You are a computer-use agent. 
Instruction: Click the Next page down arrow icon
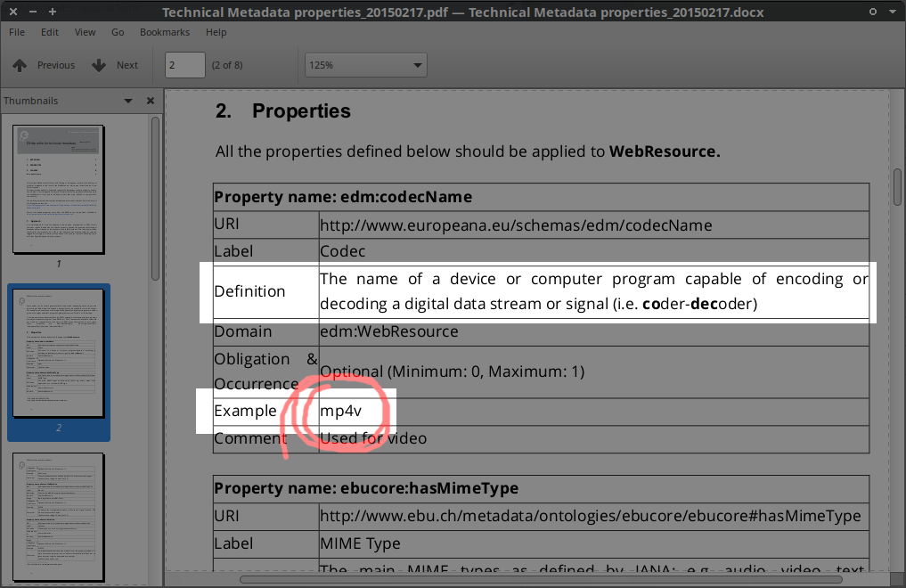coord(99,65)
